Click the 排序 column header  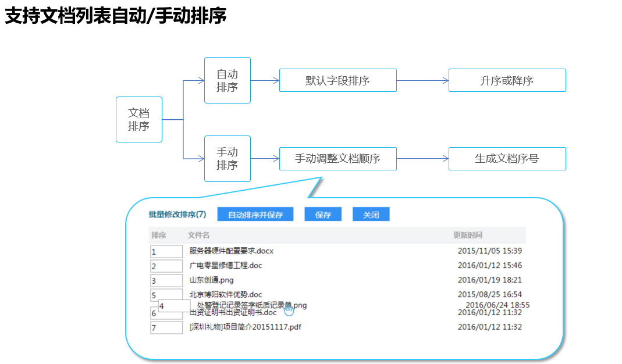(x=159, y=235)
